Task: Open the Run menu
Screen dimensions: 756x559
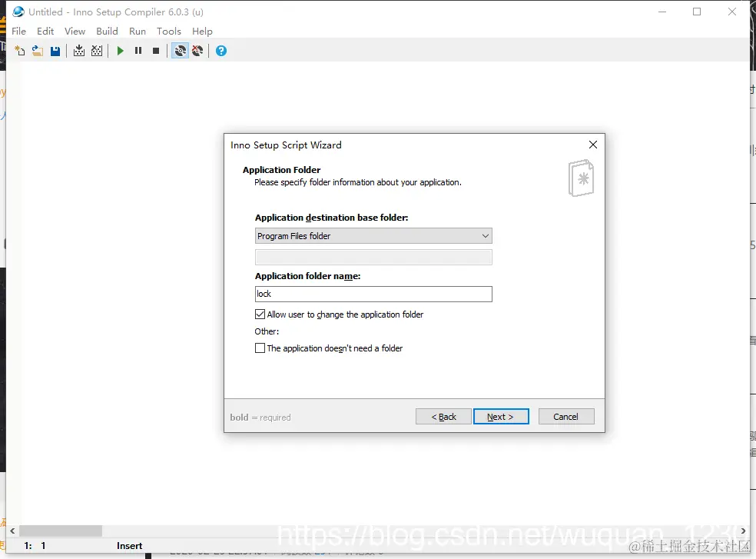Action: 138,32
